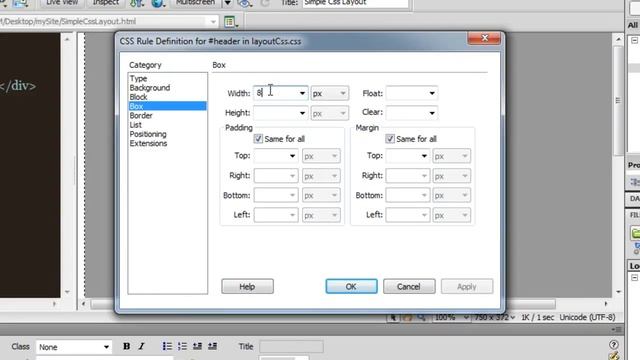Select the Border category
Viewport: 640px width, 360px height.
click(141, 116)
